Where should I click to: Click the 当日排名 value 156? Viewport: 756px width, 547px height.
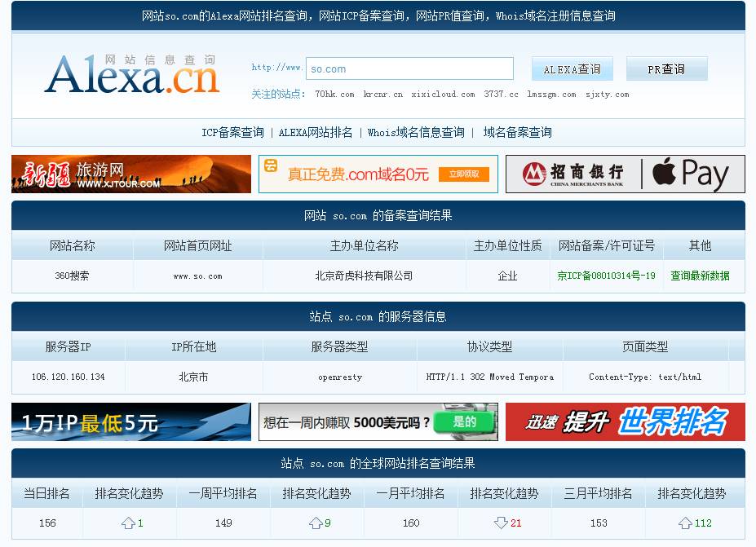pyautogui.click(x=47, y=523)
